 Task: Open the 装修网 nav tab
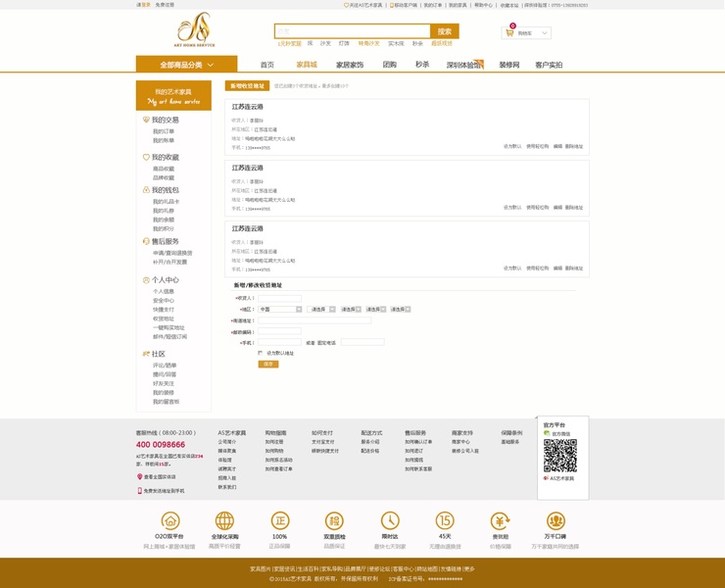tap(509, 65)
